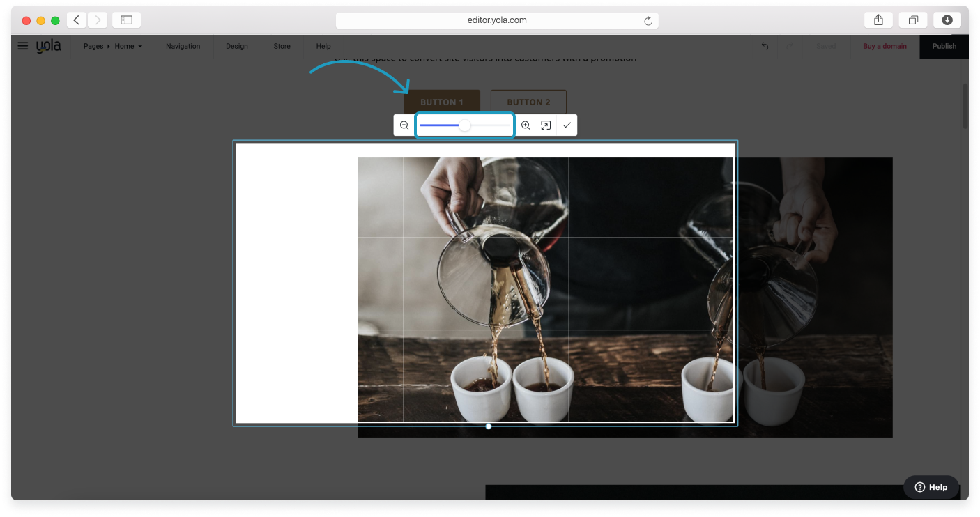
Task: Click the Safari share icon
Action: (878, 20)
